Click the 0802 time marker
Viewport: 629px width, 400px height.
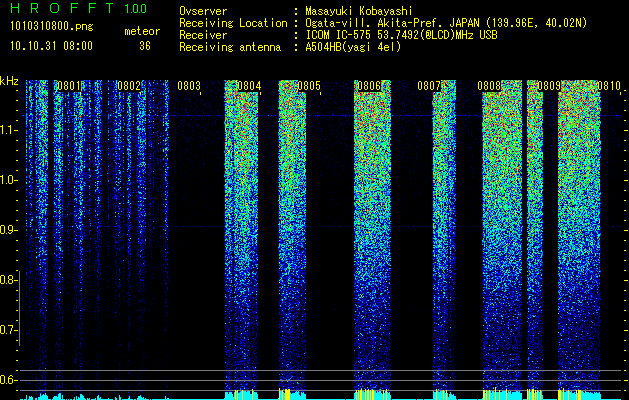[x=129, y=86]
